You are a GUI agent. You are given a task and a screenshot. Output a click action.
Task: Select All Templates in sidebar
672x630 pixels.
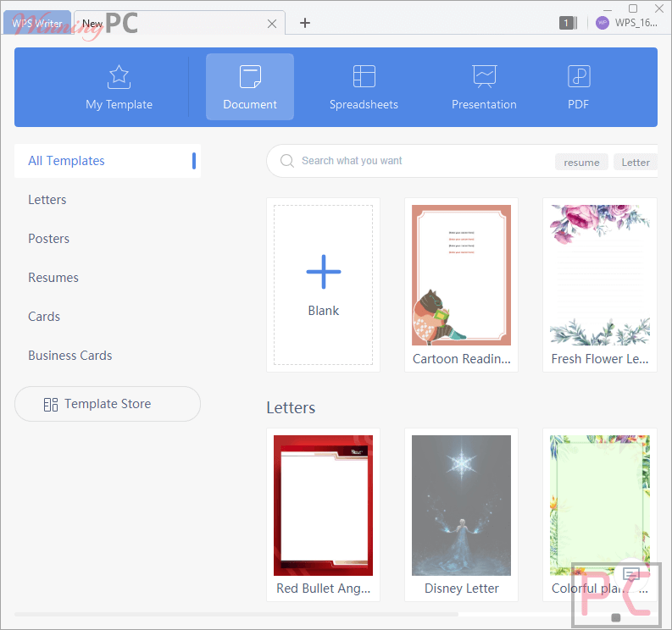point(107,161)
